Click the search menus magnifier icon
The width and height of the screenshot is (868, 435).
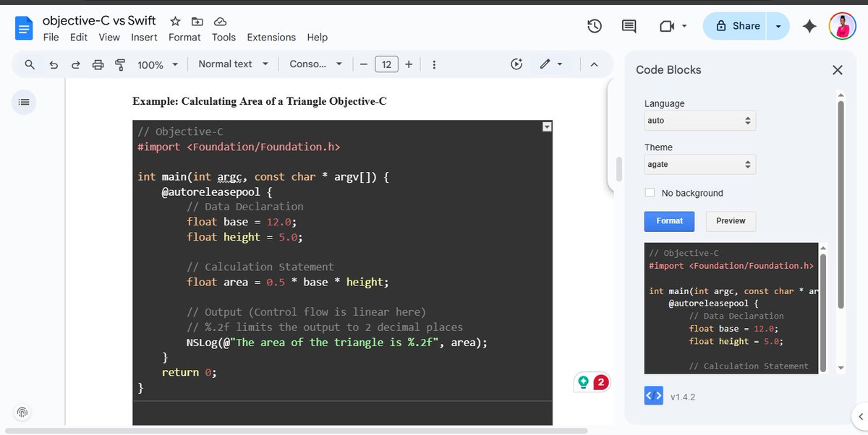pos(30,64)
